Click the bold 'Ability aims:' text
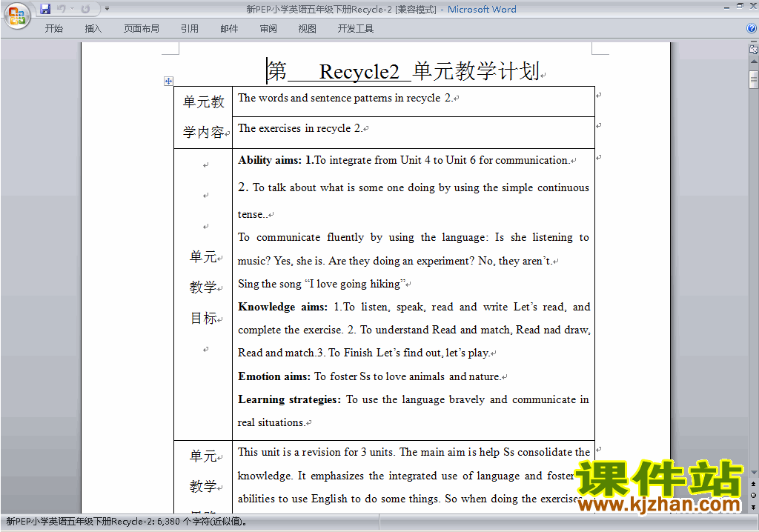 pyautogui.click(x=270, y=160)
